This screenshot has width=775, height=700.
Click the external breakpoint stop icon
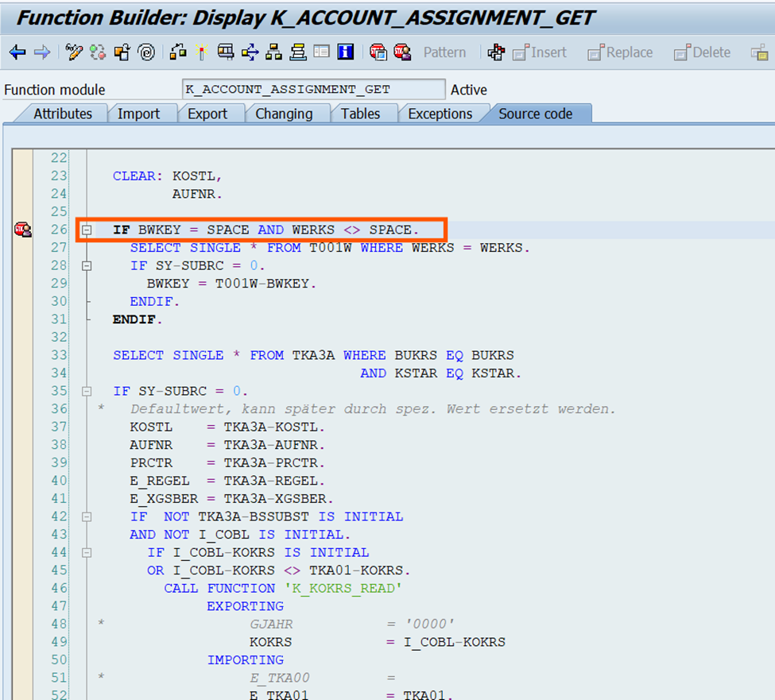(x=402, y=52)
